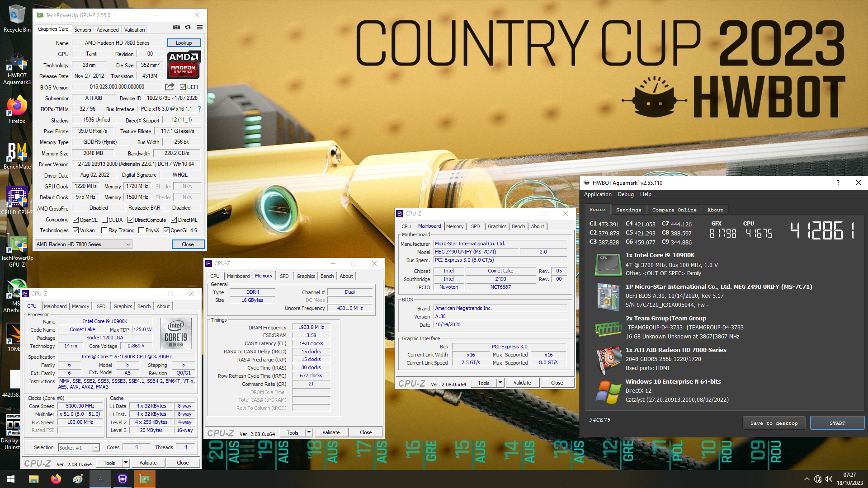Open GPU selection dropdown in GPU-Z
Image resolution: width=868 pixels, height=488 pixels.
pos(83,244)
